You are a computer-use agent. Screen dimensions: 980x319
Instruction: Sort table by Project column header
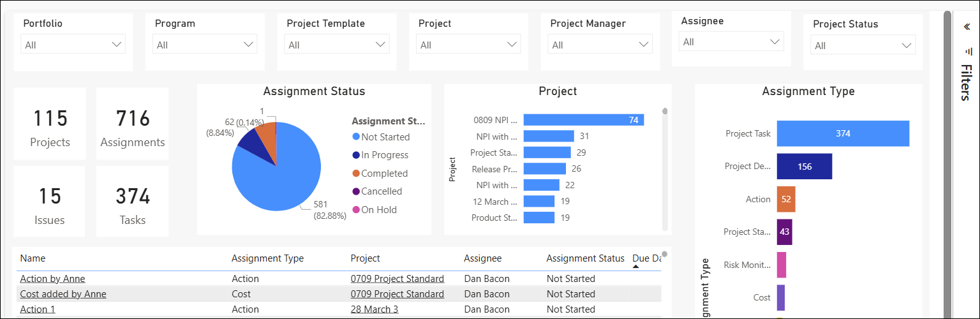366,258
